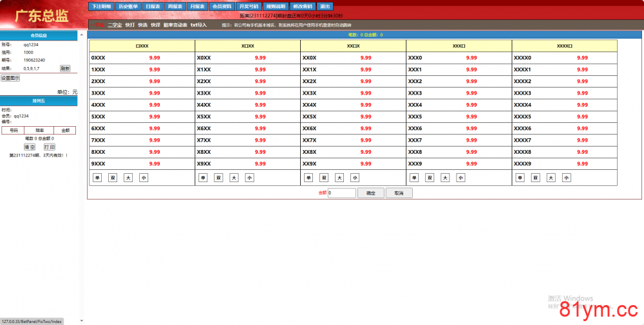
Task: Open the 赔率变动表 tab
Action: [175, 25]
